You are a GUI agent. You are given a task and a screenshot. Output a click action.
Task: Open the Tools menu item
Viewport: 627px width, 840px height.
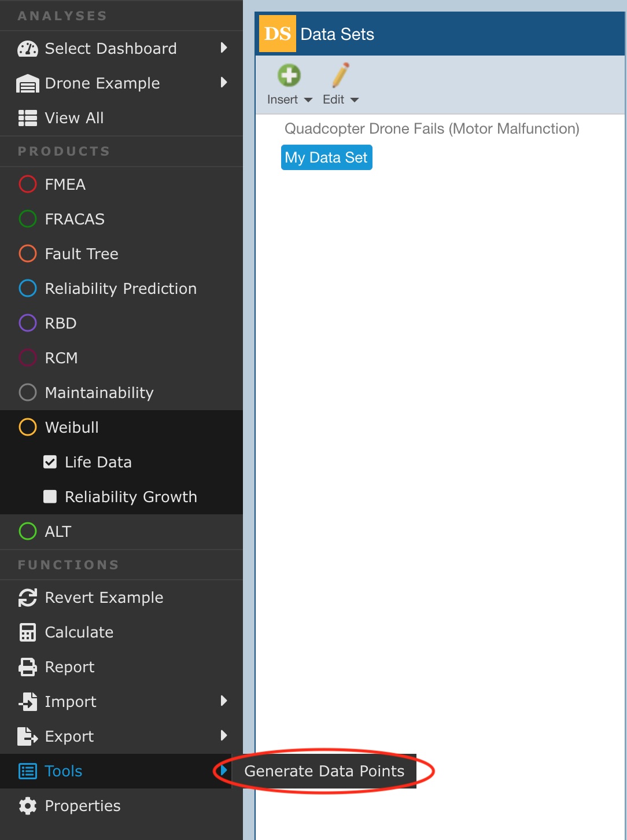click(x=64, y=771)
